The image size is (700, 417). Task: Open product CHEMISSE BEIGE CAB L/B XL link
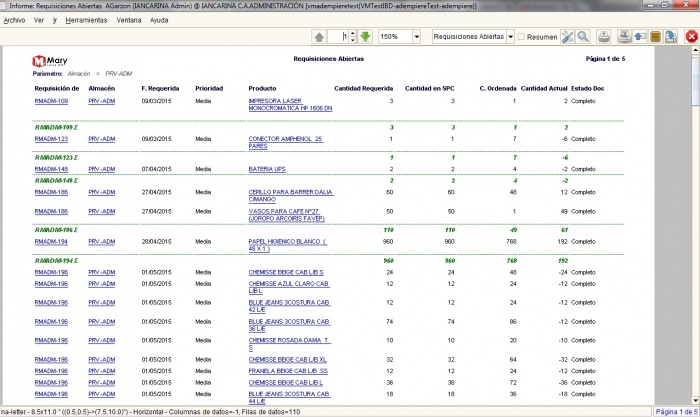[288, 359]
